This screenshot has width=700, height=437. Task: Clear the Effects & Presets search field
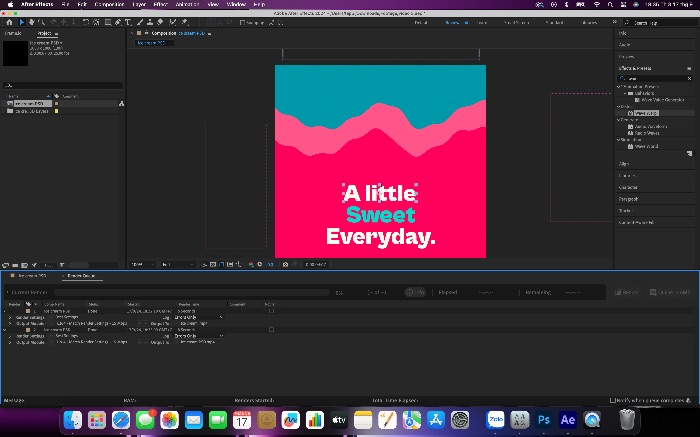coord(689,79)
